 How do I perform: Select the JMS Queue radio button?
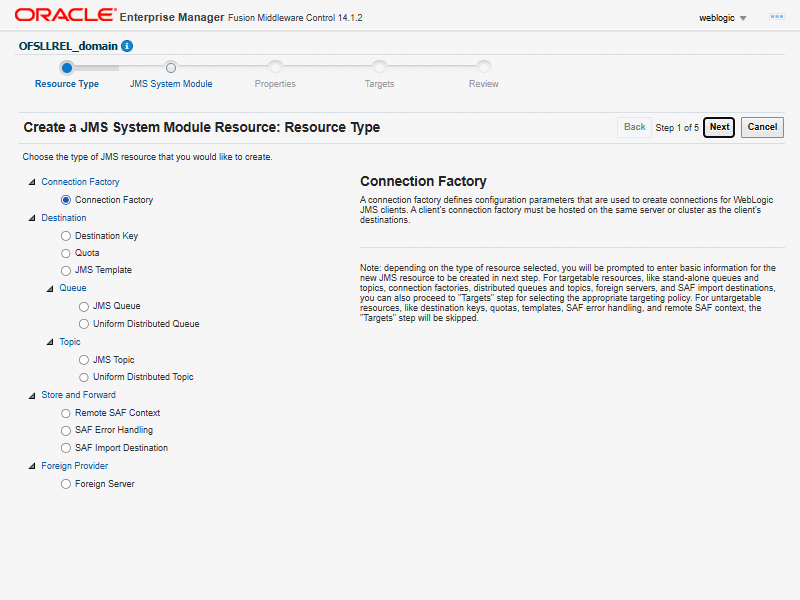[x=84, y=307]
